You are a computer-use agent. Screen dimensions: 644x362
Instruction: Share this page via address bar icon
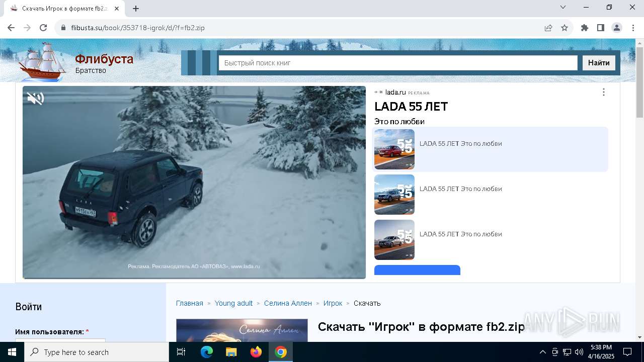click(x=548, y=28)
